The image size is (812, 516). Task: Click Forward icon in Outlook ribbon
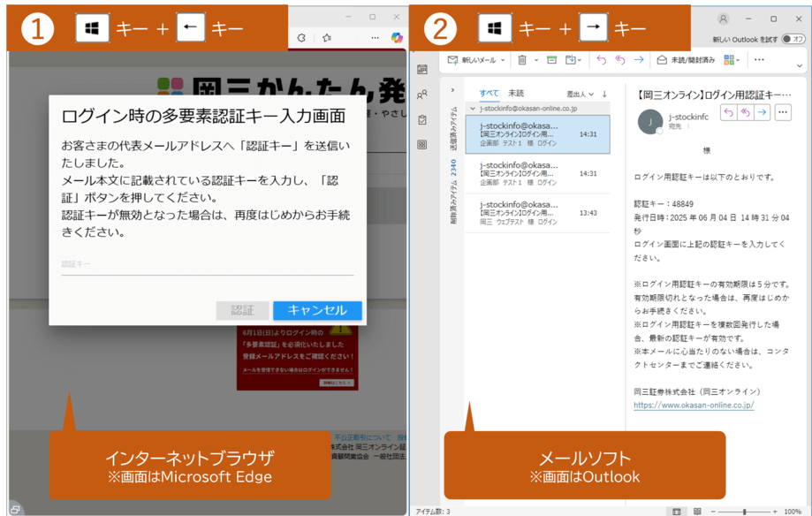[639, 60]
